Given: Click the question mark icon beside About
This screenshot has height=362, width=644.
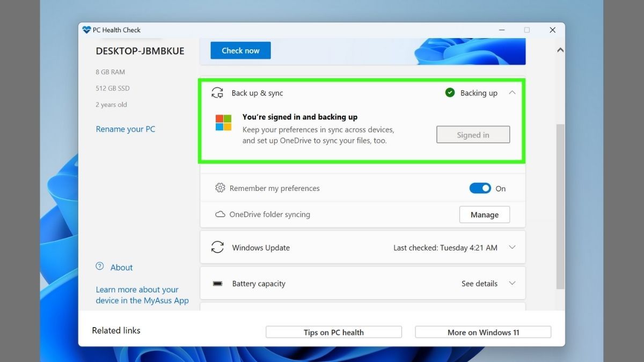Looking at the screenshot, I should tap(99, 266).
